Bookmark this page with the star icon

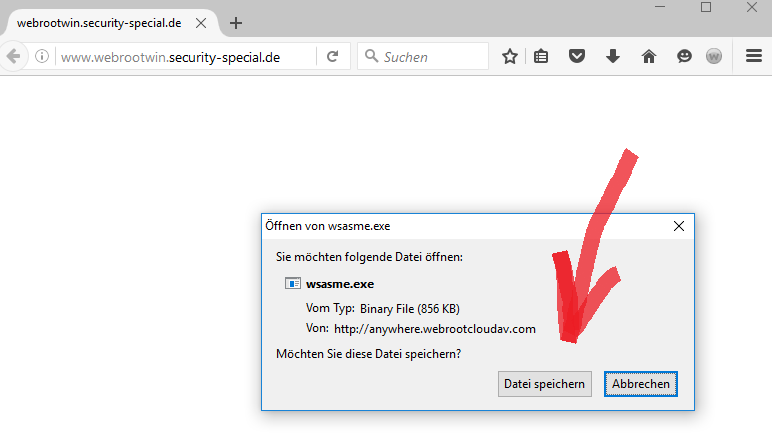[x=509, y=57]
